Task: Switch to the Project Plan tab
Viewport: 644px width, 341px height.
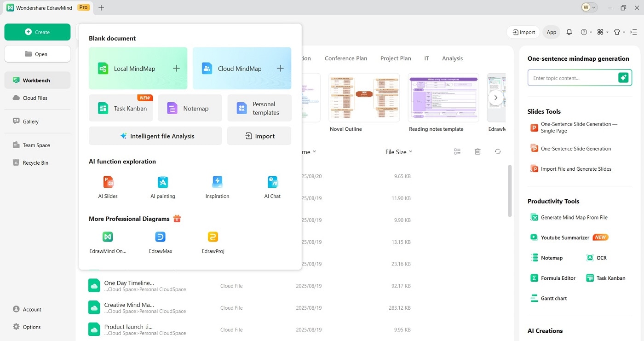Action: pos(396,58)
